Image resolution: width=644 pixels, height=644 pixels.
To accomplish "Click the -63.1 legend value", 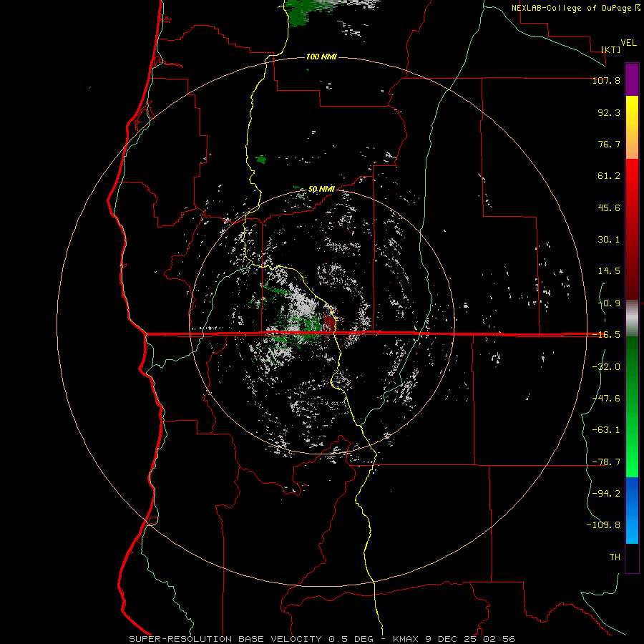I will 606,430.
